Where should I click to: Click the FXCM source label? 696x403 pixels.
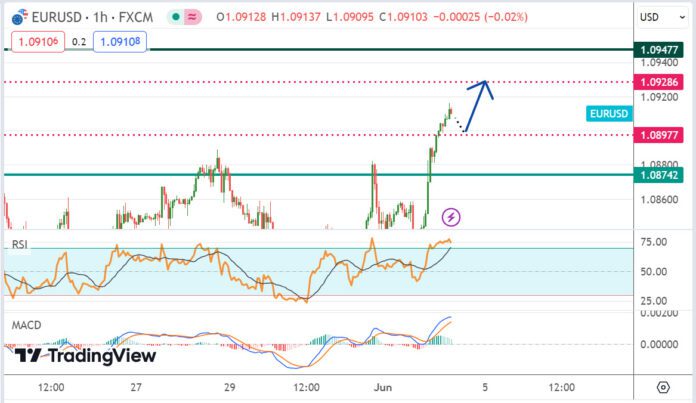coord(136,17)
